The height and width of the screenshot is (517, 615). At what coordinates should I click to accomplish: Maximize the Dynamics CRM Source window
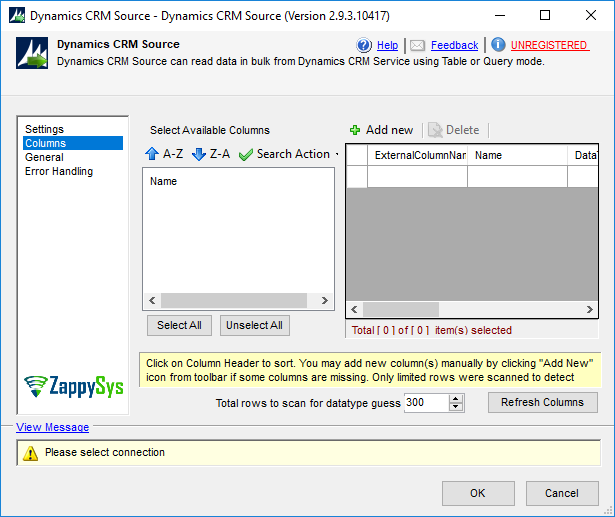click(545, 15)
